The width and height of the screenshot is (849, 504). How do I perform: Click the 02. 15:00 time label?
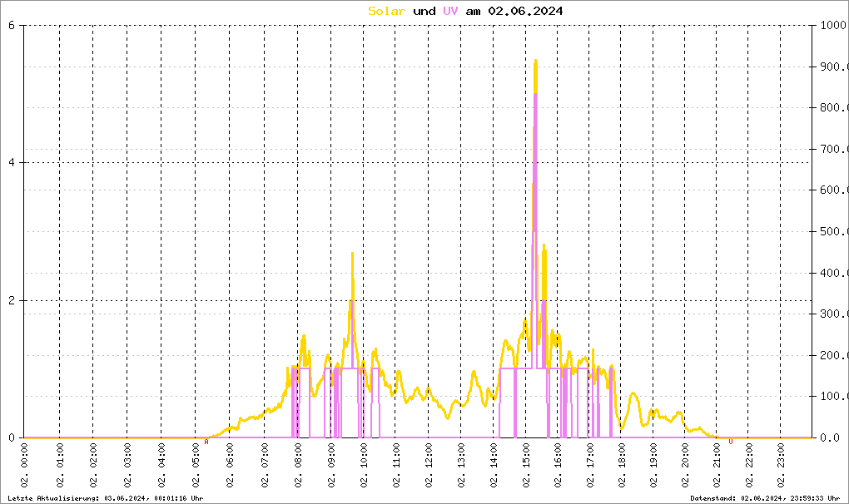click(526, 466)
